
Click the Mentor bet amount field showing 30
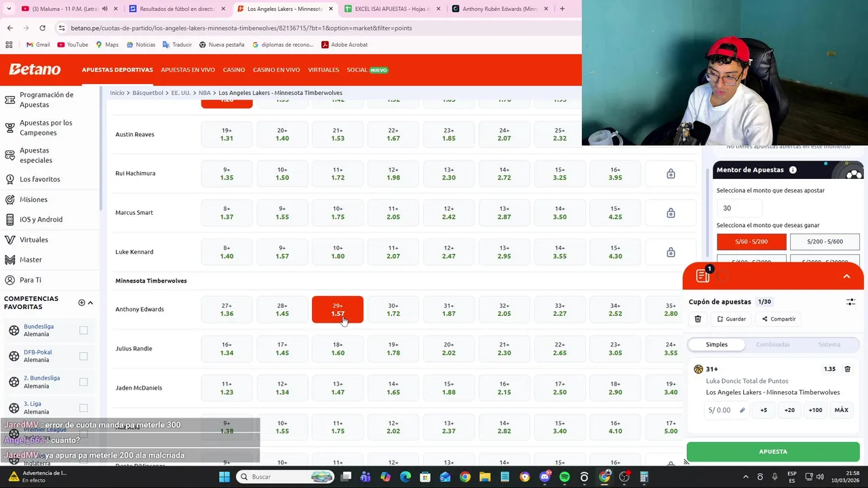pyautogui.click(x=739, y=208)
